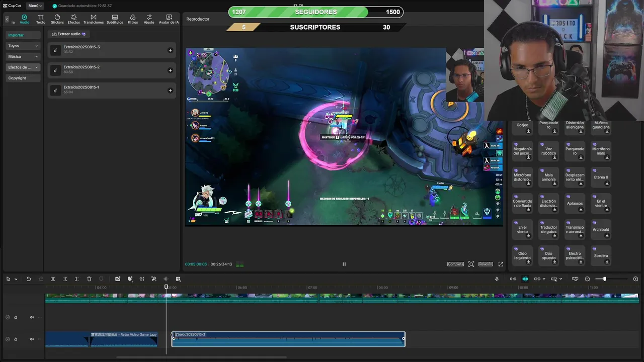This screenshot has width=644, height=362.
Task: Switch to the Audio tab
Action: click(x=24, y=19)
